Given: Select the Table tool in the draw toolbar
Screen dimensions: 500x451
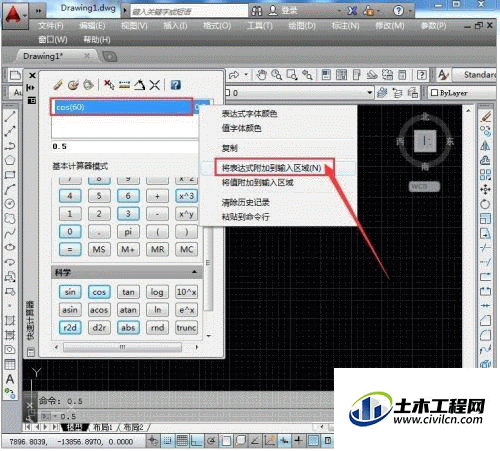Looking at the screenshot, I should [x=10, y=364].
